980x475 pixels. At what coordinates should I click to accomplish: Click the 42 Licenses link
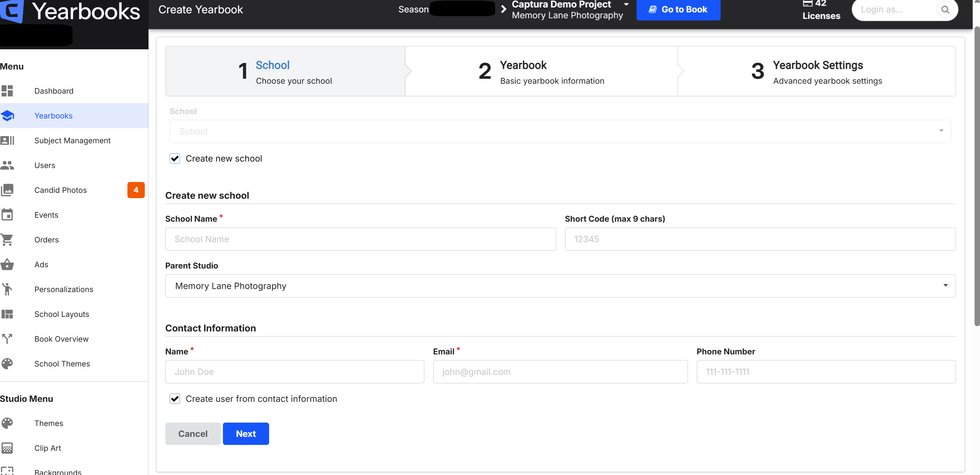tap(821, 10)
